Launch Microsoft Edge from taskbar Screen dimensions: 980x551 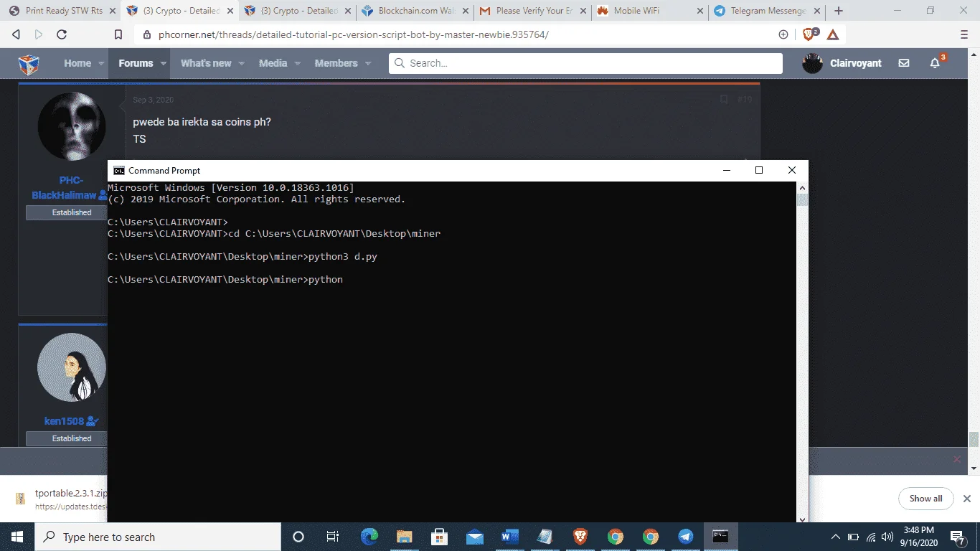[x=369, y=537]
